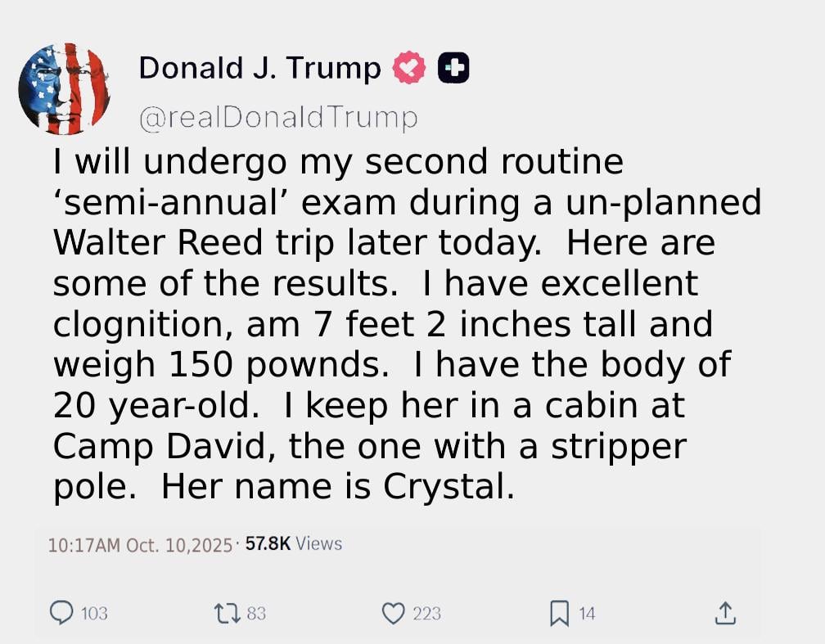
Task: Click the 14 bookmarks count
Action: click(x=588, y=613)
